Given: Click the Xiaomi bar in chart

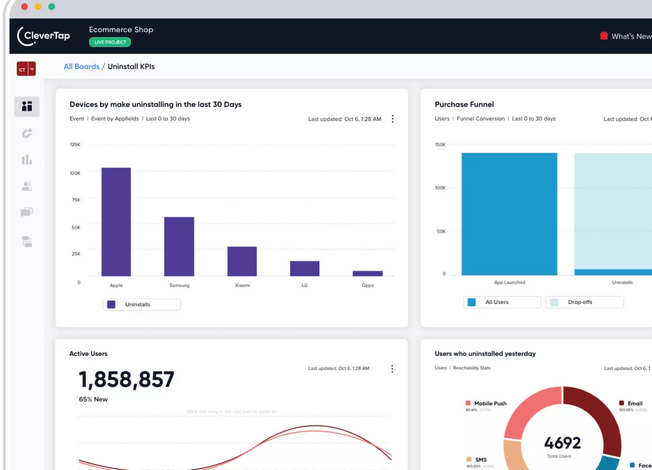Looking at the screenshot, I should [x=242, y=261].
